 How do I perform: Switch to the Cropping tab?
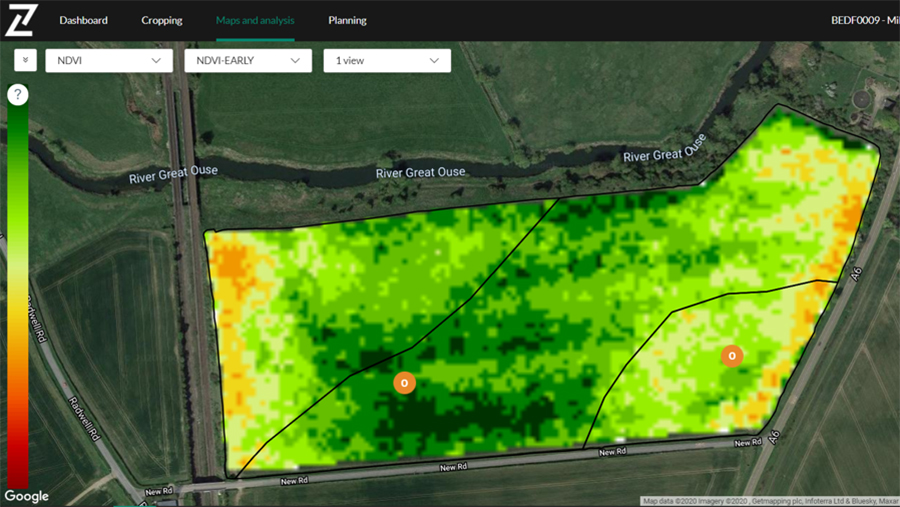click(161, 20)
